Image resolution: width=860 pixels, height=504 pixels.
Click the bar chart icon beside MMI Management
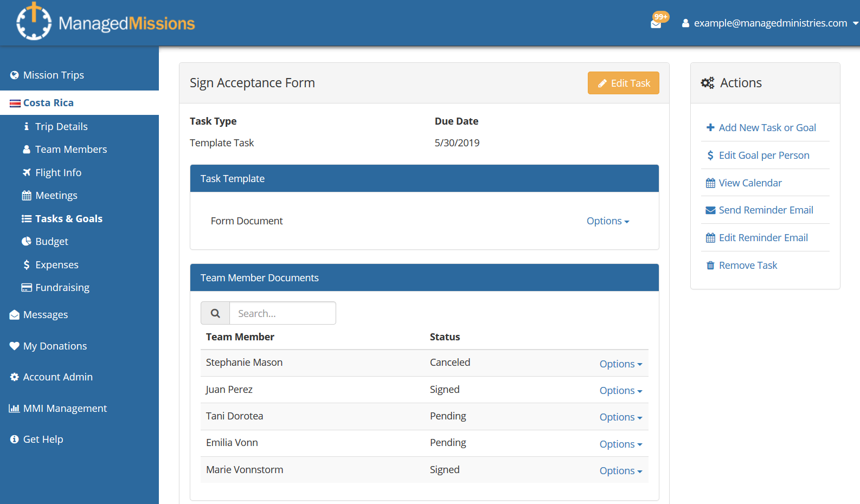14,408
